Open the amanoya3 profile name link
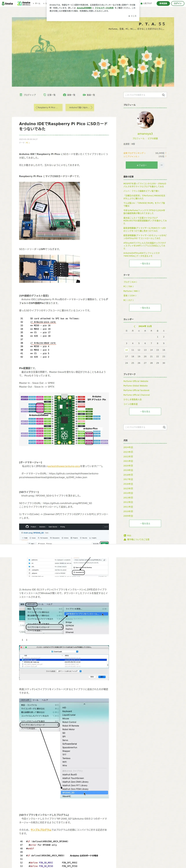This screenshot has width=186, height=868. 145,134
